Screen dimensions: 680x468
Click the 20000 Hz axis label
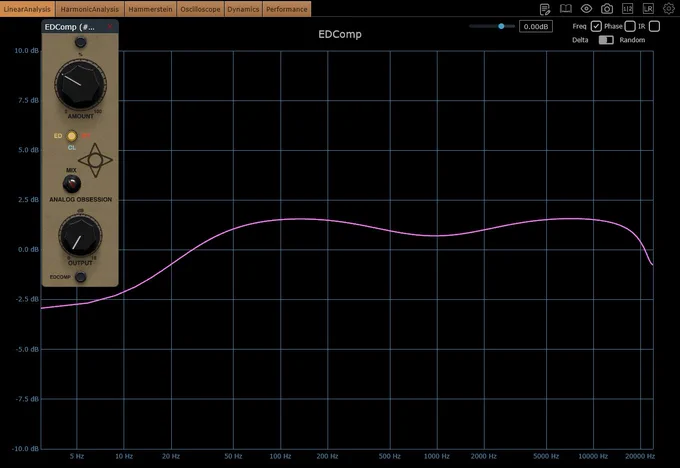640,456
